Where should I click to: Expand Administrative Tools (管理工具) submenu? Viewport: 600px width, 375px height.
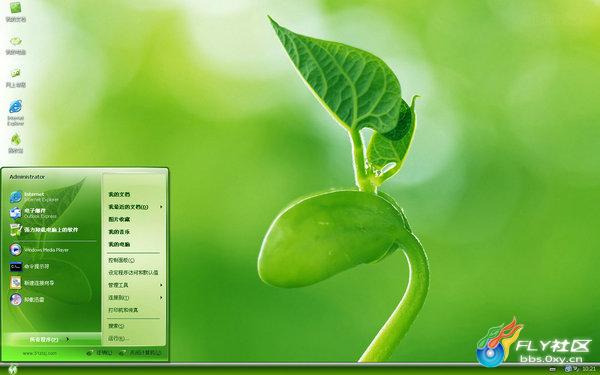click(135, 285)
